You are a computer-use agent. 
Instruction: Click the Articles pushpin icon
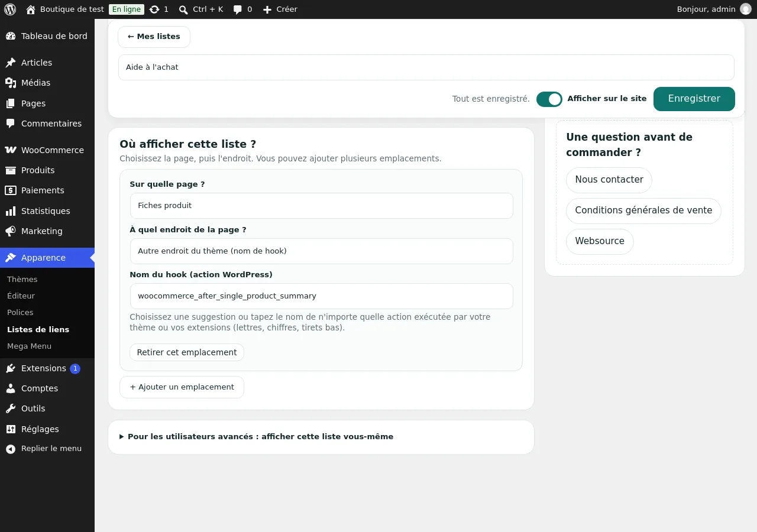(11, 63)
